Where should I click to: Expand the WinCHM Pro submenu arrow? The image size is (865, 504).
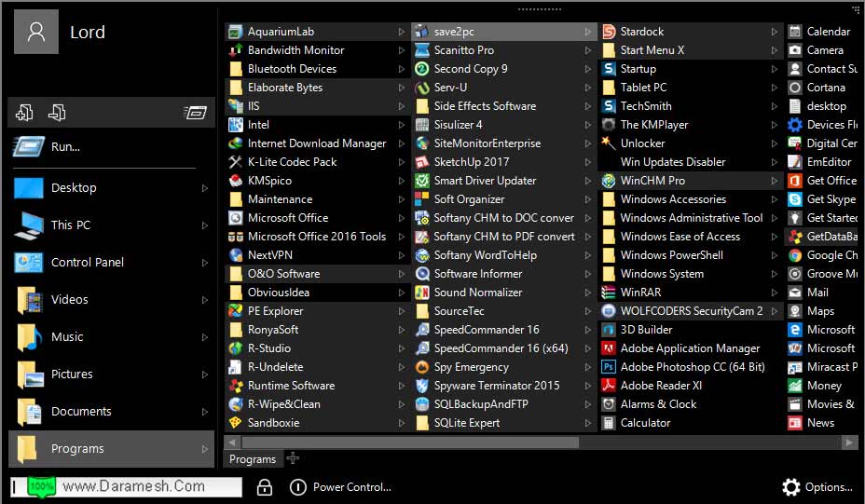775,181
